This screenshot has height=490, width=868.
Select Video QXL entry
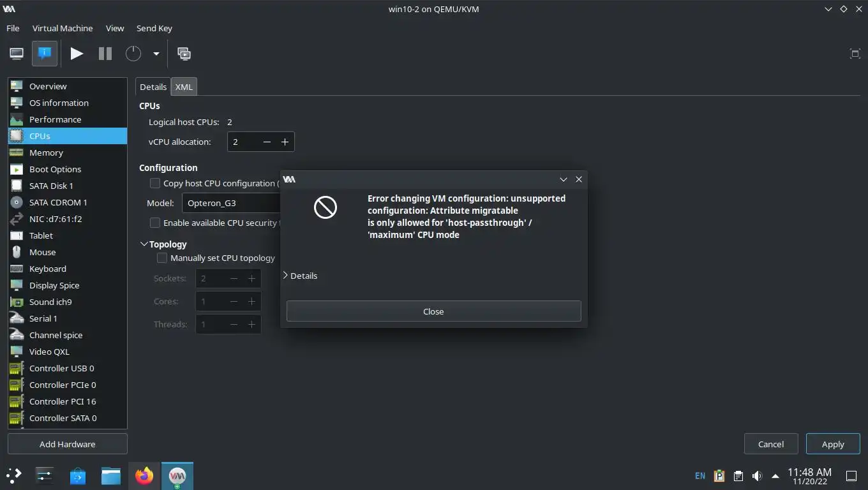(67, 352)
